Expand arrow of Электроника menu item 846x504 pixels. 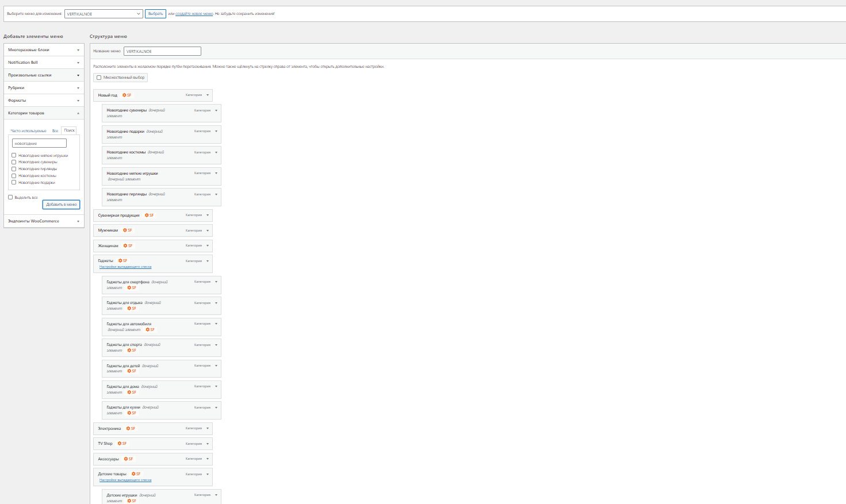[x=208, y=428]
